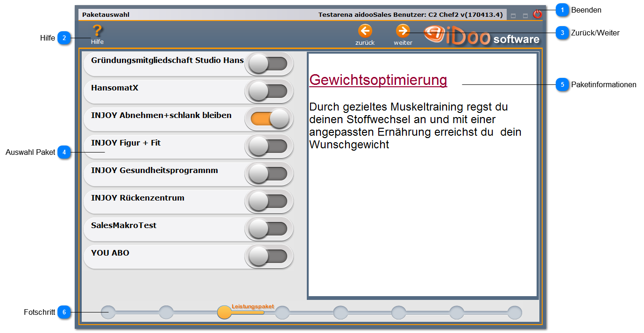Select the sixth progress step circle
This screenshot has height=333, width=644.
point(398,312)
